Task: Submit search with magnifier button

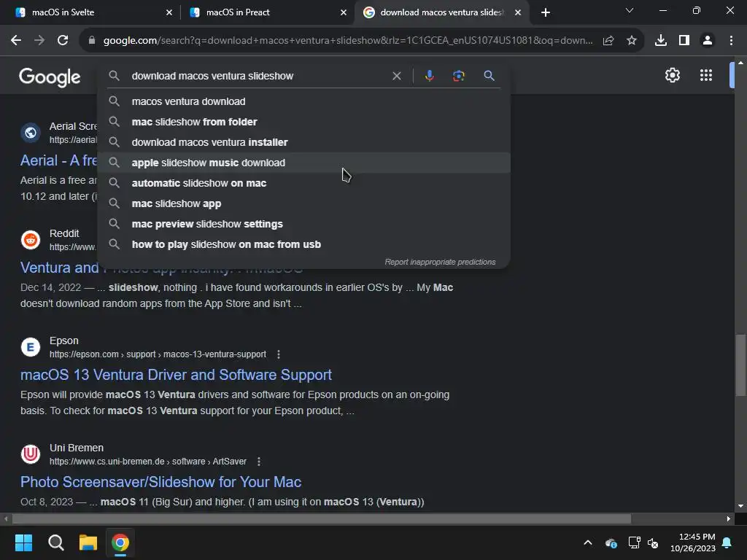Action: coord(489,76)
